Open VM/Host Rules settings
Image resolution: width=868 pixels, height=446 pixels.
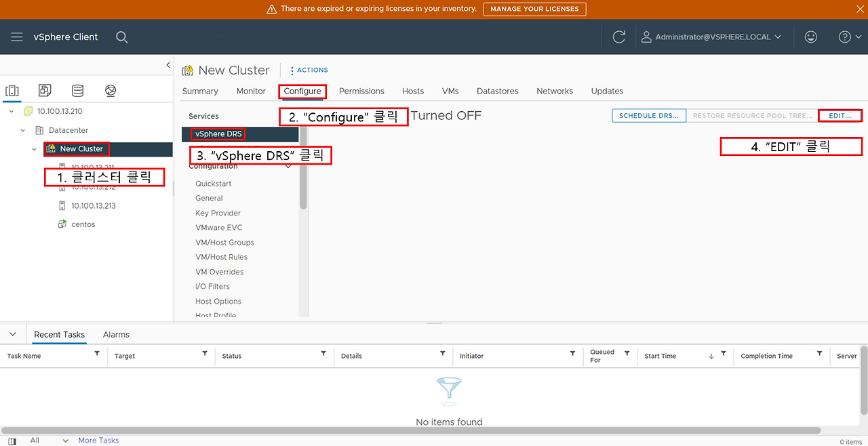(x=221, y=257)
